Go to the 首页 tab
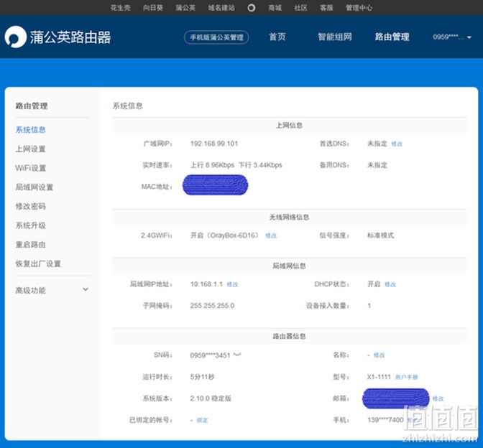Screen dimensions: 483x448 tap(277, 37)
